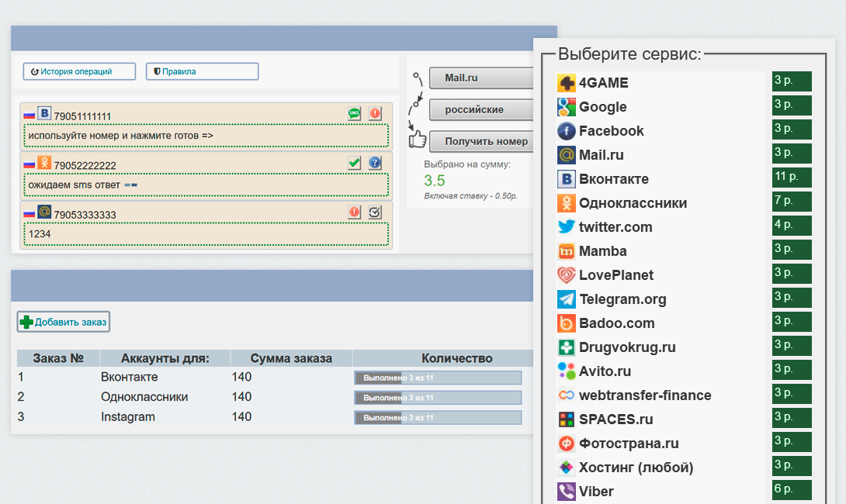Select Avito.ru in the service list

[605, 371]
